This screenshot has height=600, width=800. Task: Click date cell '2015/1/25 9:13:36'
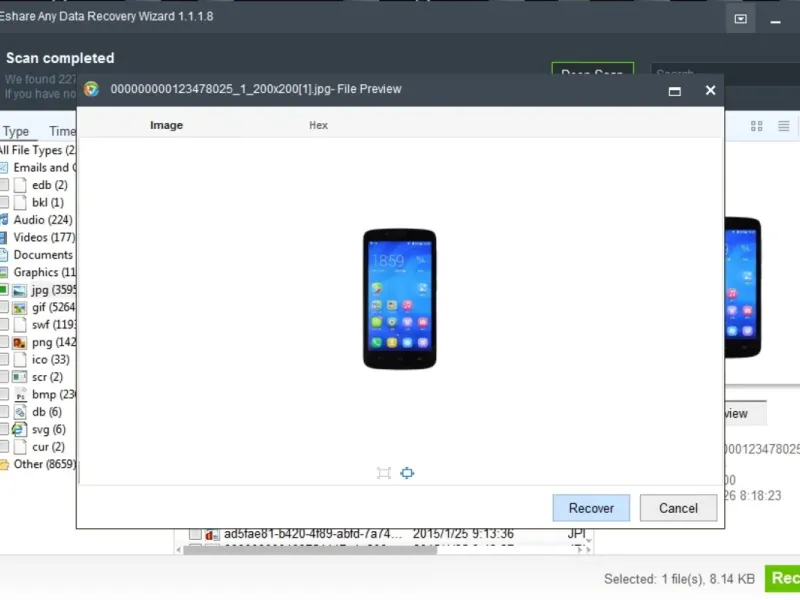463,534
